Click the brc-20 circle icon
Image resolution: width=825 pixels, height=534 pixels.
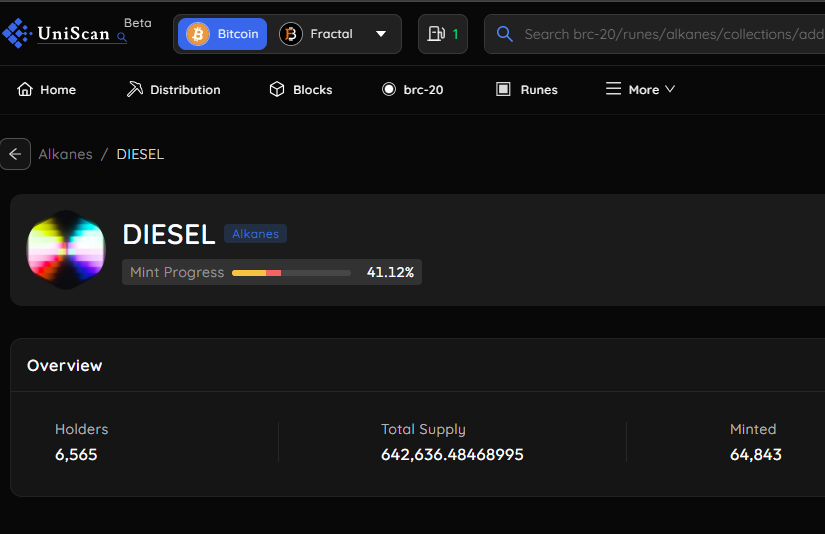(389, 89)
